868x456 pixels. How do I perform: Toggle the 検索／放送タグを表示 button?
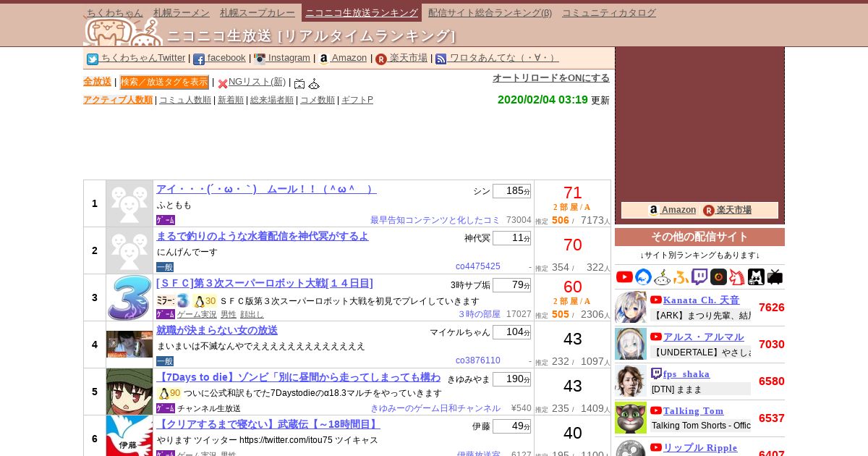(164, 82)
